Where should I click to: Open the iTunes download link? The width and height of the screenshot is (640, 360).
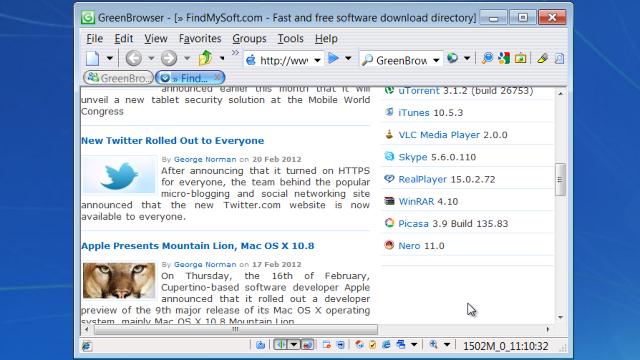(414, 113)
